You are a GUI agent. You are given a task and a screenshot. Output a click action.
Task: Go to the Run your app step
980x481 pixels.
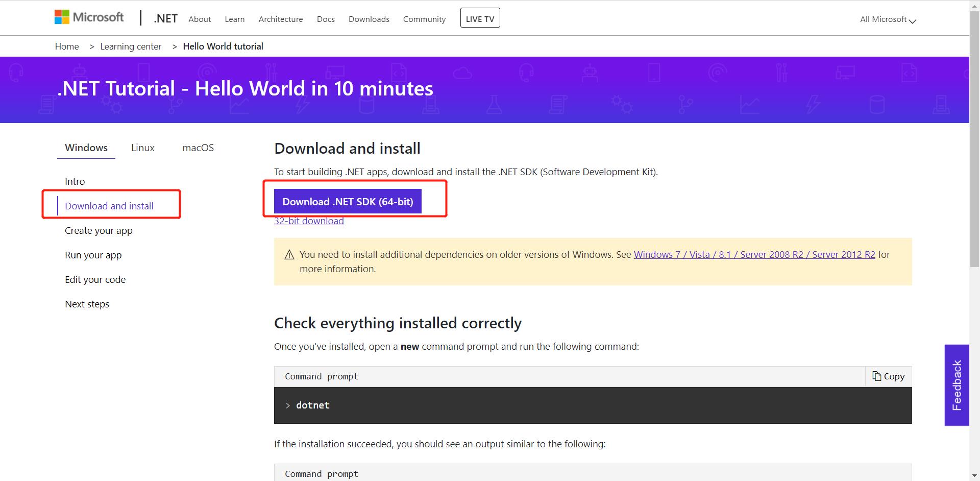click(93, 255)
